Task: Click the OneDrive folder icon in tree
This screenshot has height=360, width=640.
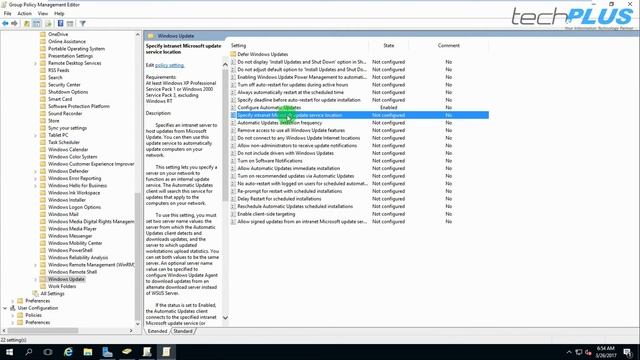Action: coord(43,34)
